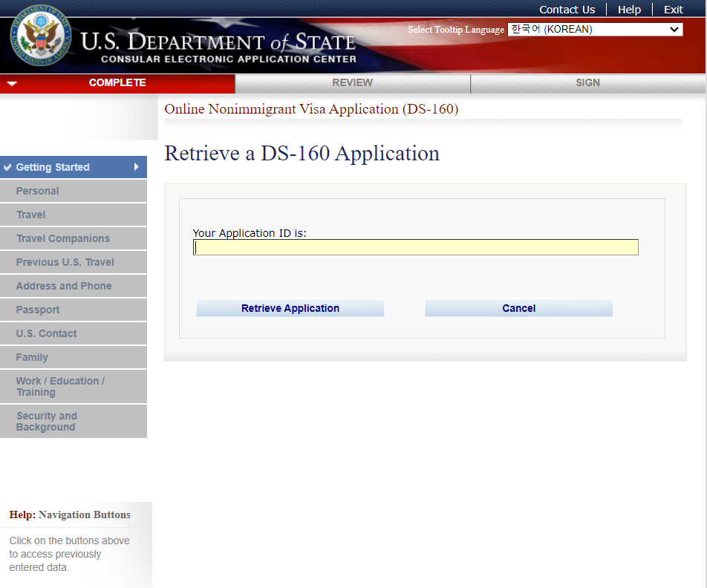Image resolution: width=707 pixels, height=588 pixels.
Task: Click the Department of State seal logo
Action: coord(41,35)
